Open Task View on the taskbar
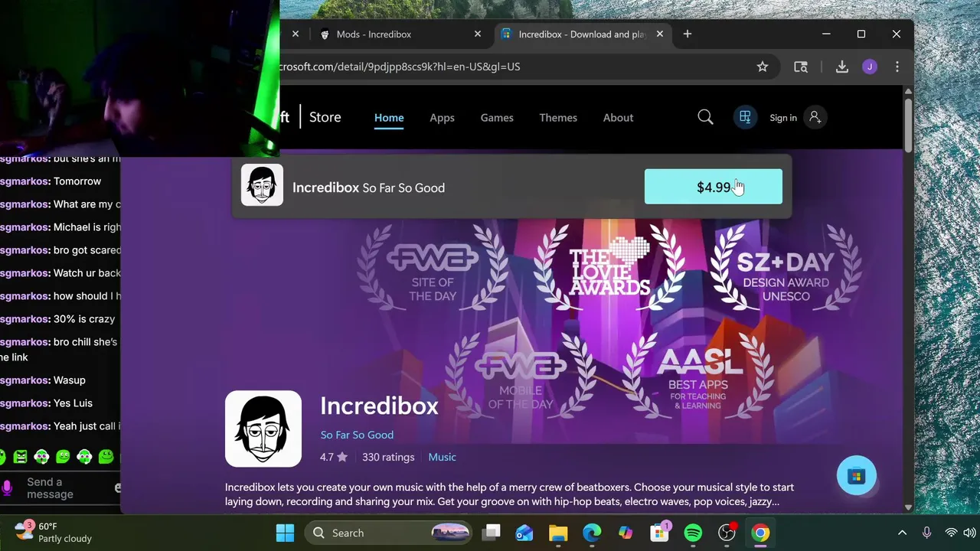The image size is (980, 551). [492, 533]
